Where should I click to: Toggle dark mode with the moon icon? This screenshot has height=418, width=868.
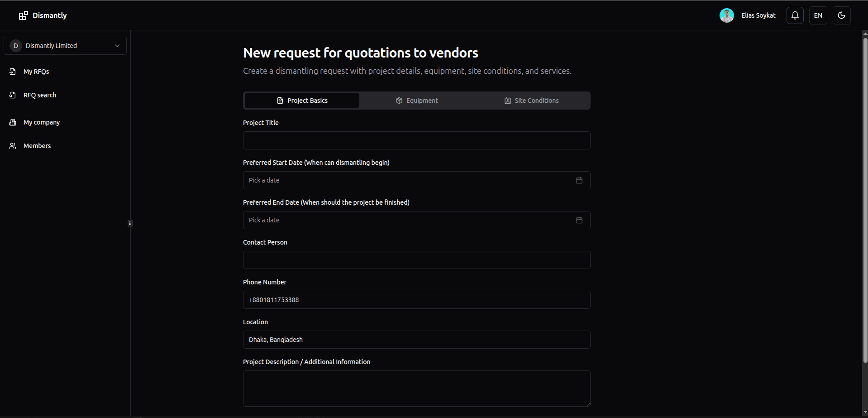[842, 15]
